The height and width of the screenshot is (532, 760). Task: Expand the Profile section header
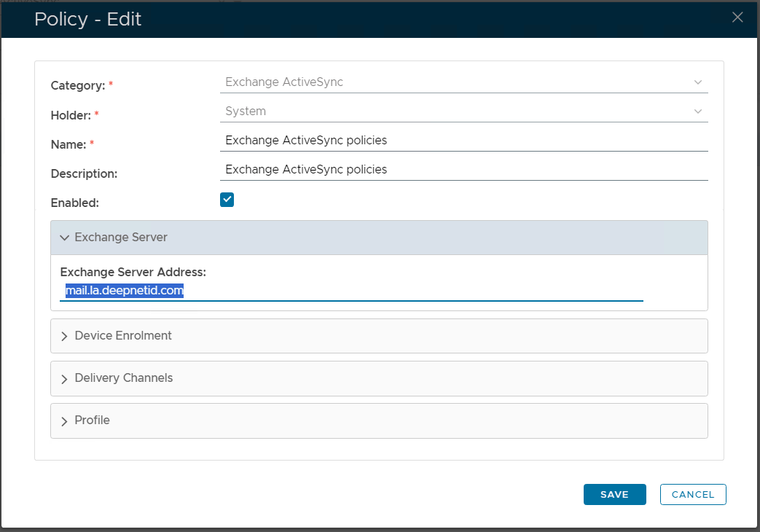coord(379,420)
